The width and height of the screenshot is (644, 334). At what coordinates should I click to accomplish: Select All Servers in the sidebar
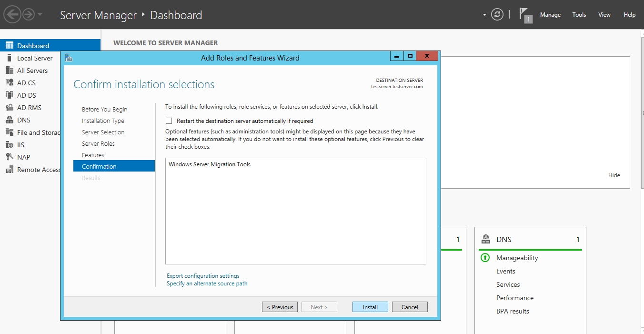[32, 71]
